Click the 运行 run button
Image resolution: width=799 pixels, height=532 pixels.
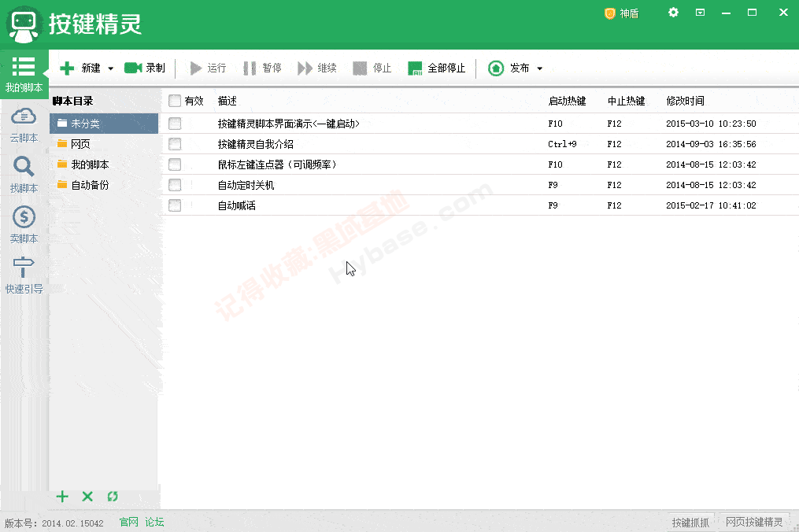coord(208,68)
